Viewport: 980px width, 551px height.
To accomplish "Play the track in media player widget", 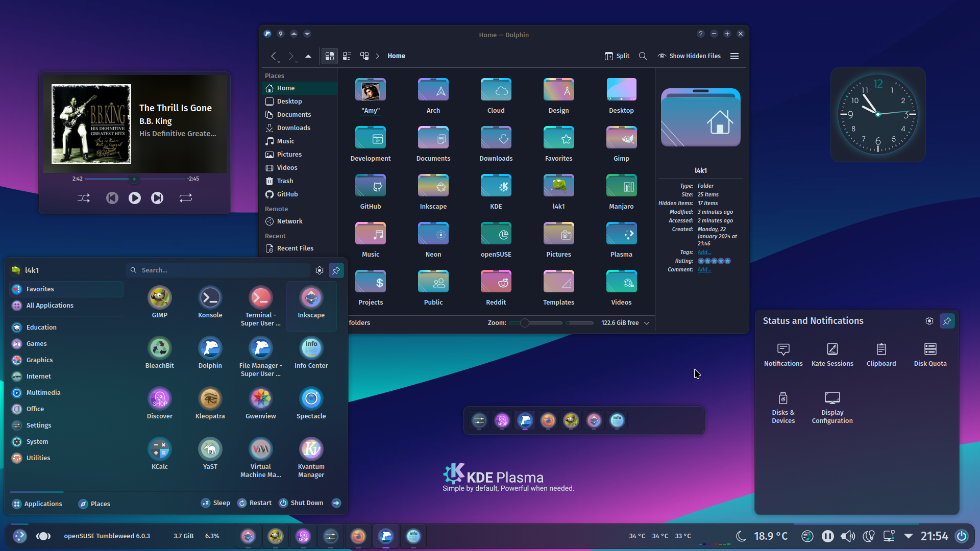I will click(x=135, y=198).
